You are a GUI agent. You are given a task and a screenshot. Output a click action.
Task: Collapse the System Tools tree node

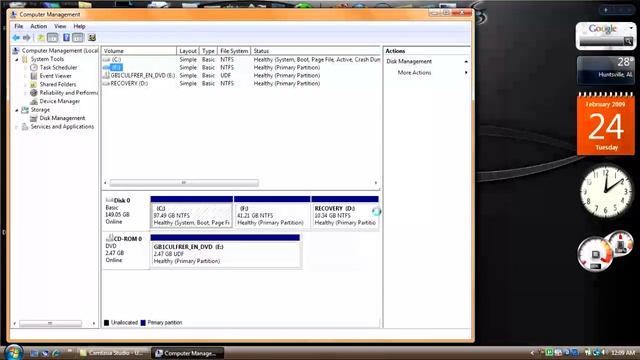[x=17, y=60]
